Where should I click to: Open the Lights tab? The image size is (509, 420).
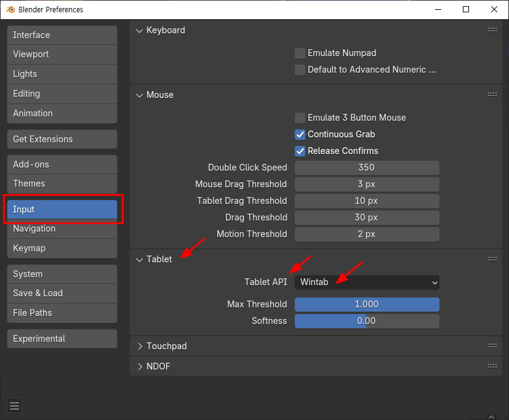[62, 74]
